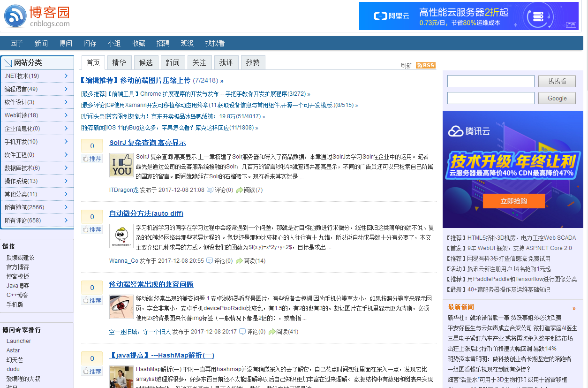Click the 刷新 refresh link
The height and width of the screenshot is (388, 588).
pos(407,66)
